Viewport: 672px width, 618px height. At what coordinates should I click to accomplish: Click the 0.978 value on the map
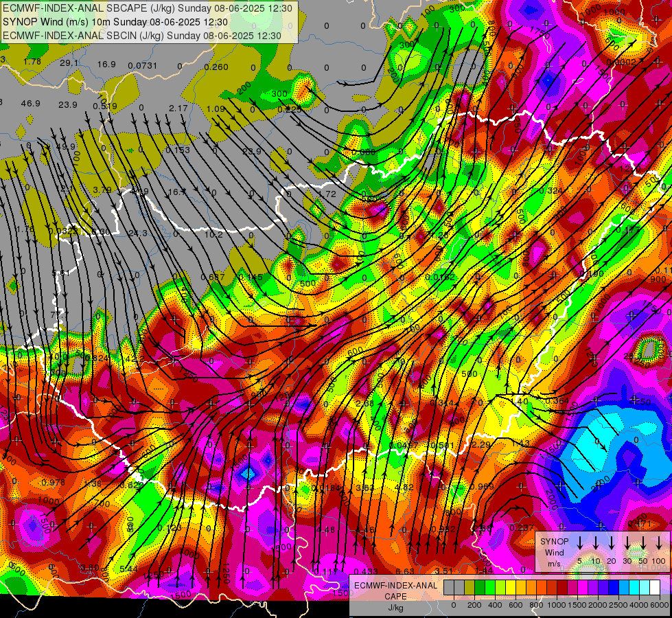53,483
